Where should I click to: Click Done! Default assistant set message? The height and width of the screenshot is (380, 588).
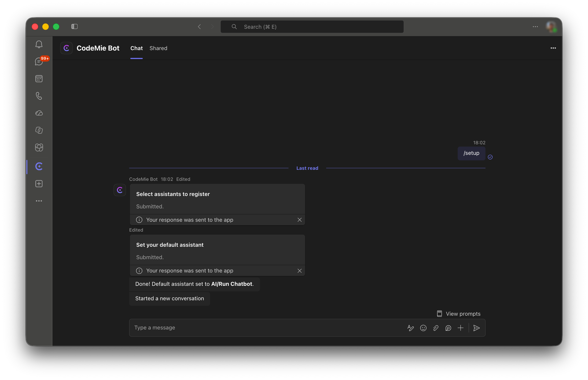click(194, 284)
